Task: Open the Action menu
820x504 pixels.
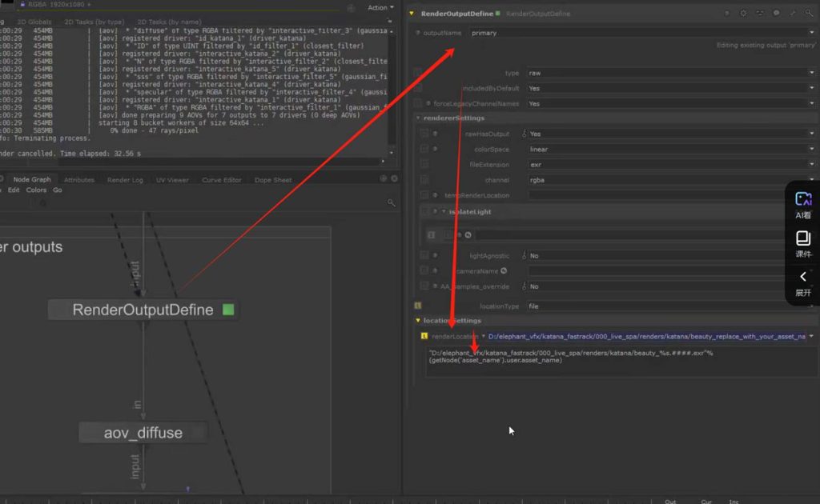Action: click(380, 7)
